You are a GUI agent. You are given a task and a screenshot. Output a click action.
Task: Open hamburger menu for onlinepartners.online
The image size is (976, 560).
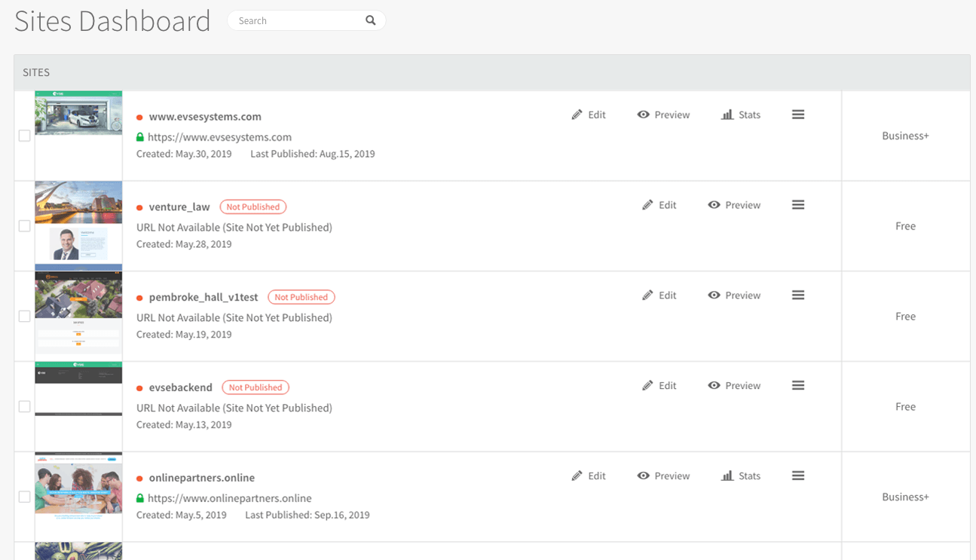(x=798, y=476)
